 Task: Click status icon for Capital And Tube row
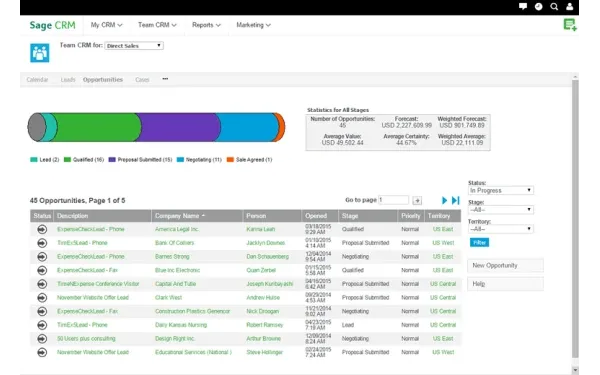click(x=42, y=284)
